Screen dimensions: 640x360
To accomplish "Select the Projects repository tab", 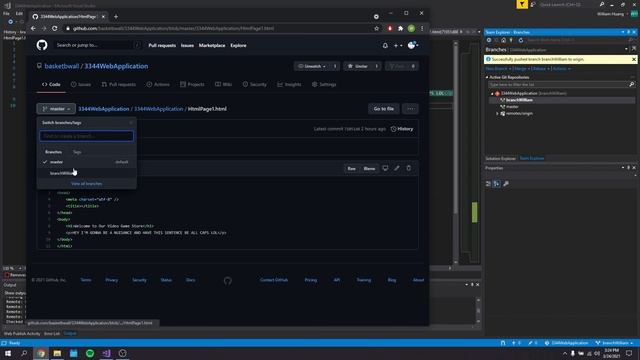I will [x=192, y=84].
